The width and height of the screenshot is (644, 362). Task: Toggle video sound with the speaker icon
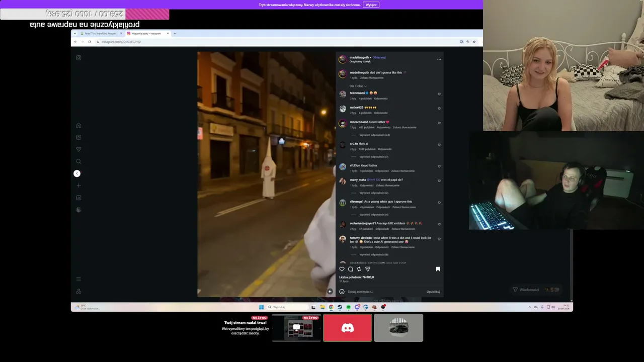click(330, 292)
